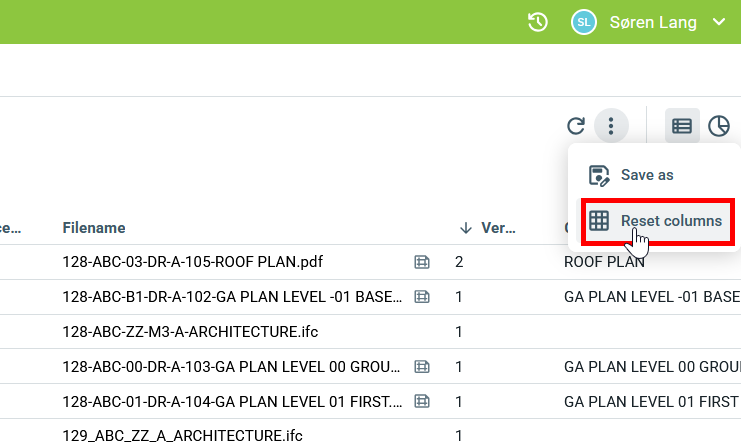Screen dimensions: 741x442
Task: Open the history clock icon
Action: tap(537, 22)
